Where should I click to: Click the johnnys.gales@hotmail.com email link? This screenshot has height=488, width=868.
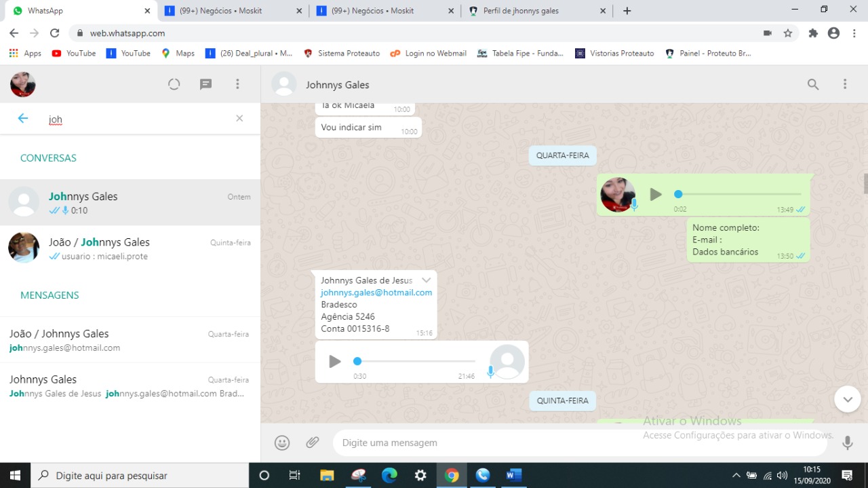376,293
